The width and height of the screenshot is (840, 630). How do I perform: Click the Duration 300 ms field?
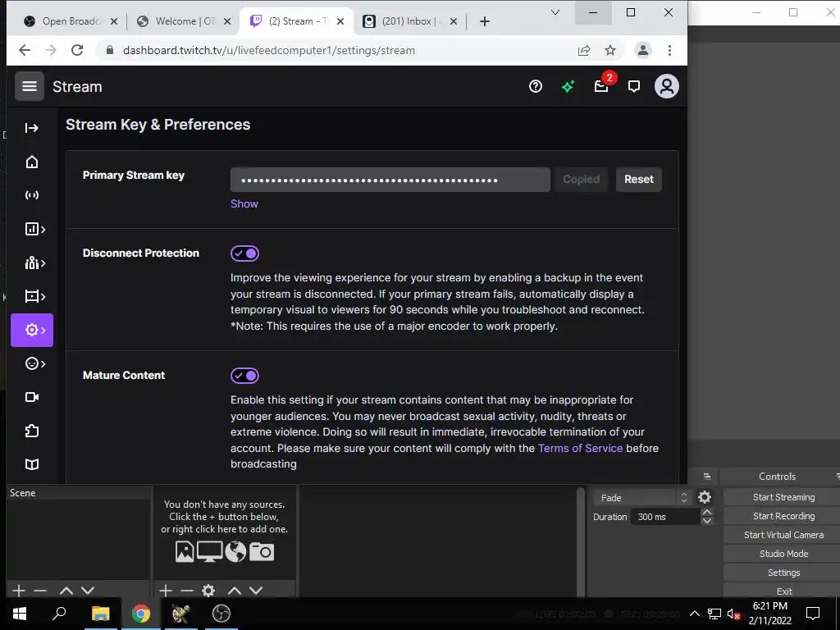[665, 517]
